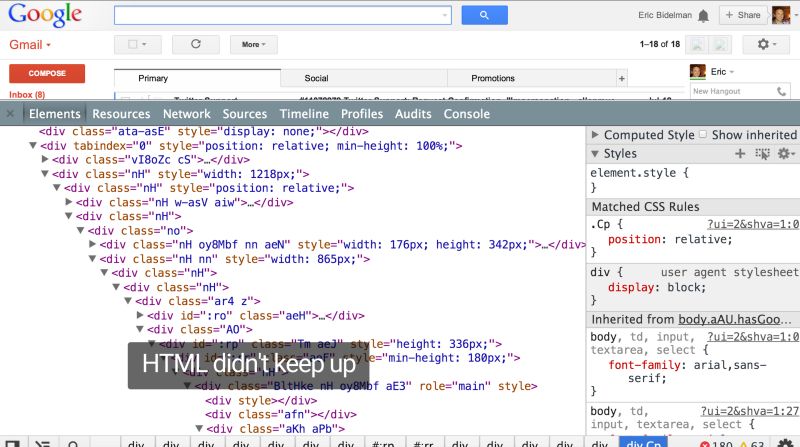The image size is (800, 447).
Task: Add a new inbox tab with plus
Action: [621, 78]
